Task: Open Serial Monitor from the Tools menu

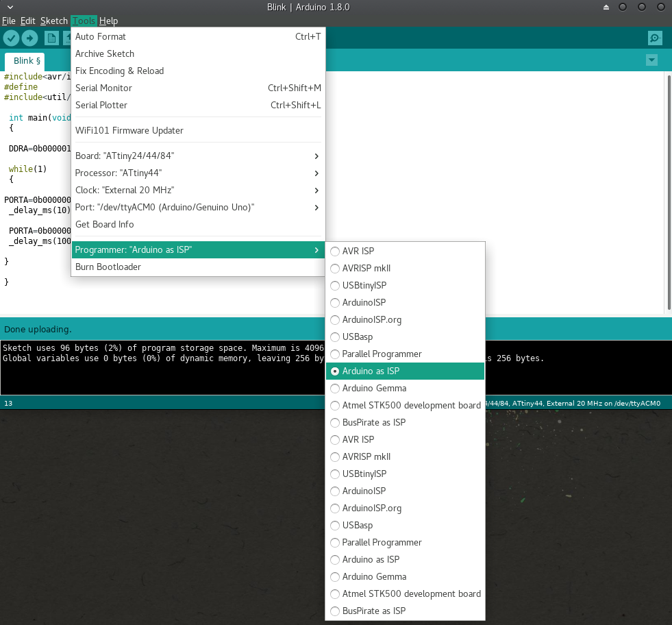Action: click(198, 88)
